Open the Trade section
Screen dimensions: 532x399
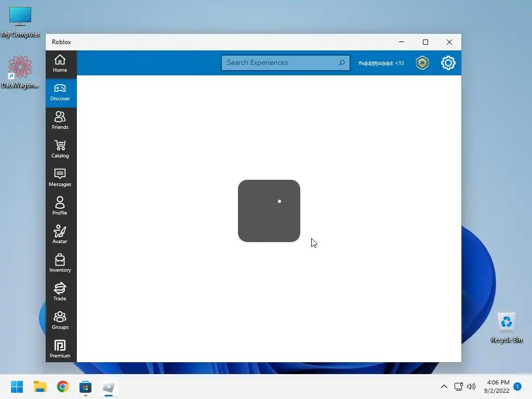click(60, 292)
